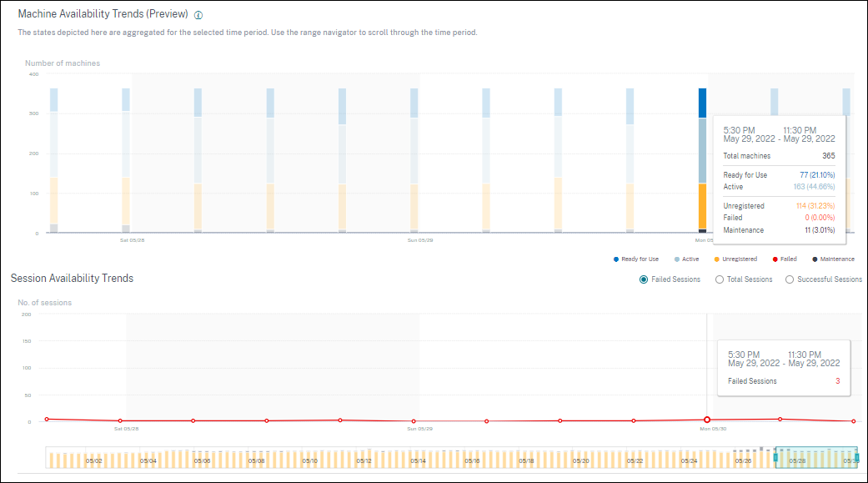
Task: Click the first failed sessions data point on the left
Action: pos(48,419)
